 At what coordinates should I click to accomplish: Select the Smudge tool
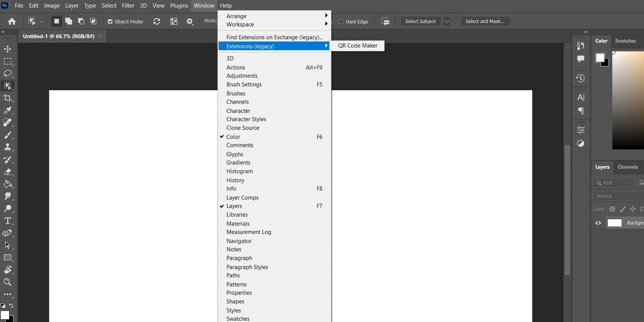pyautogui.click(x=8, y=196)
